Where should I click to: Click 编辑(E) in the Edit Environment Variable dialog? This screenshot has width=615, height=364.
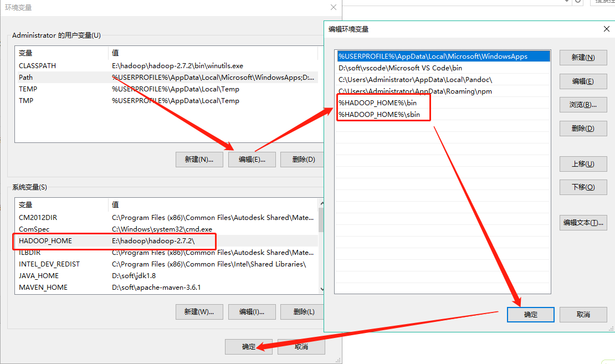pos(583,81)
